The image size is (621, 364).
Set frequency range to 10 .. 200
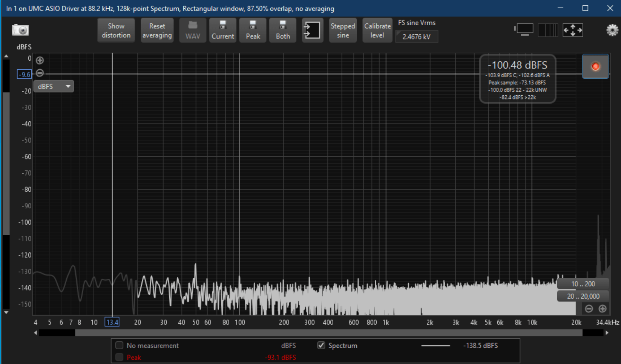point(583,284)
